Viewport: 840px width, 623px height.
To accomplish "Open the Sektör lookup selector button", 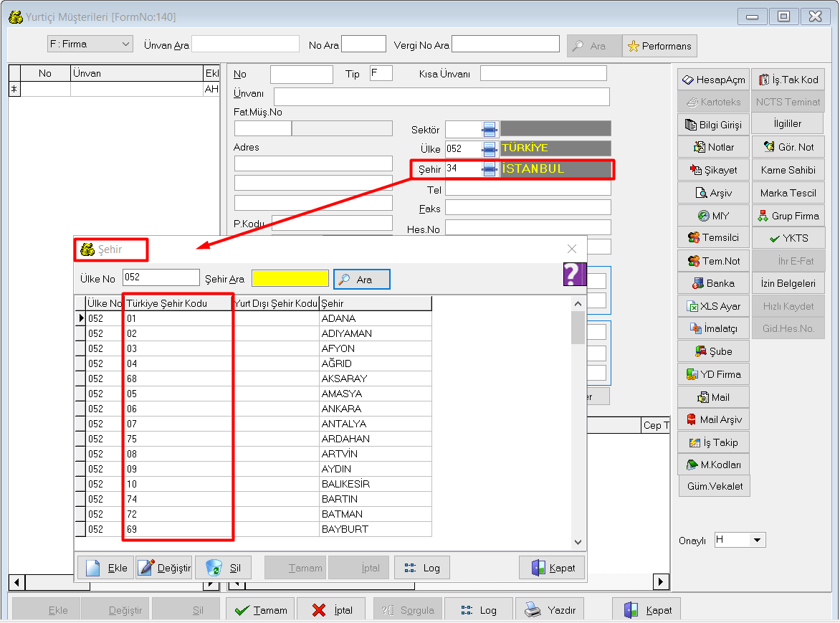I will coord(490,129).
